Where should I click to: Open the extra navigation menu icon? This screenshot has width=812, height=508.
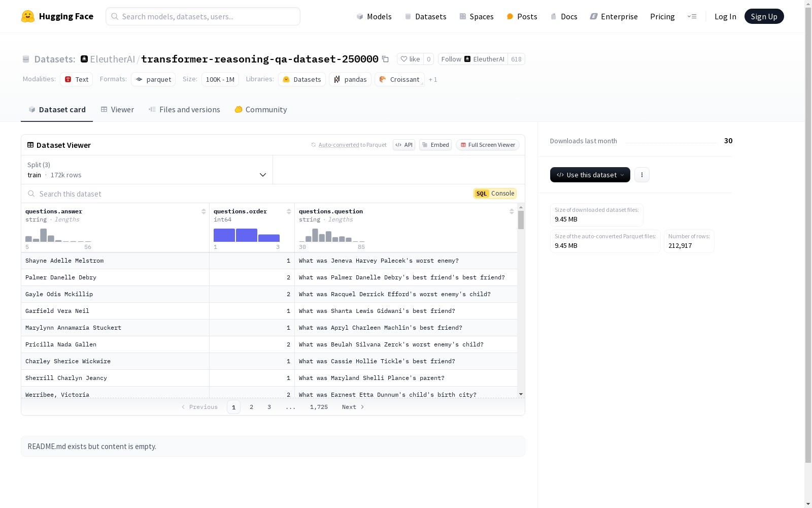pos(692,16)
